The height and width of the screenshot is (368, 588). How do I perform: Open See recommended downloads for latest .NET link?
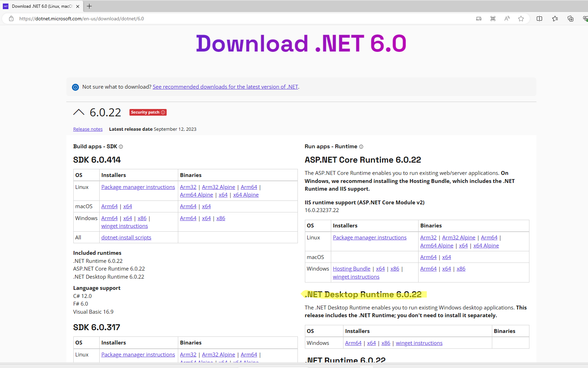(x=225, y=87)
